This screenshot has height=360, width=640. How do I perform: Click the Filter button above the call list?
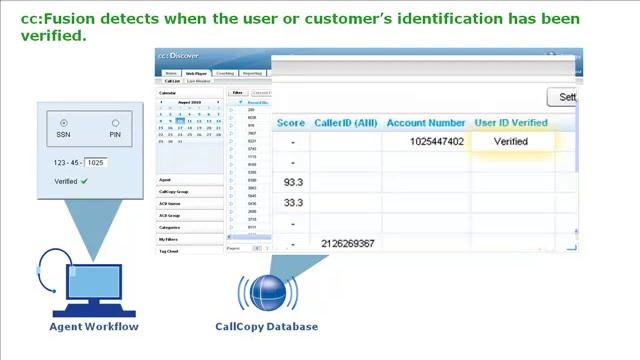pos(238,93)
